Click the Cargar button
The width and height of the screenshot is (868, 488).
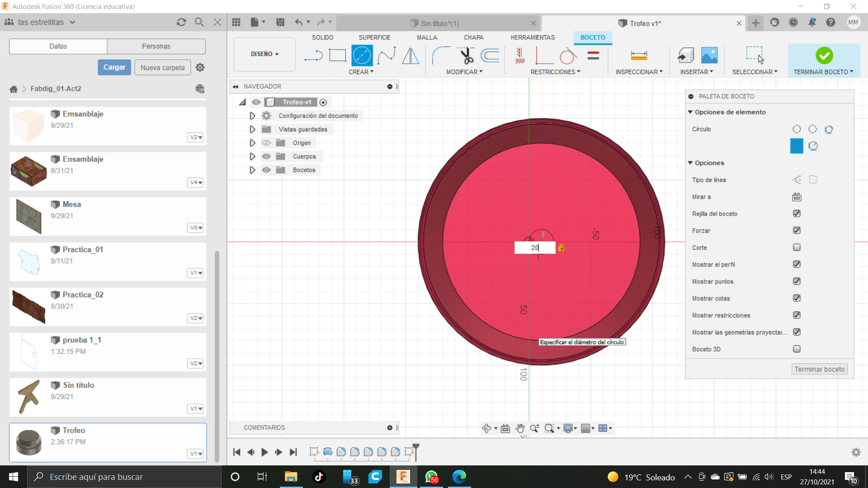pyautogui.click(x=114, y=67)
